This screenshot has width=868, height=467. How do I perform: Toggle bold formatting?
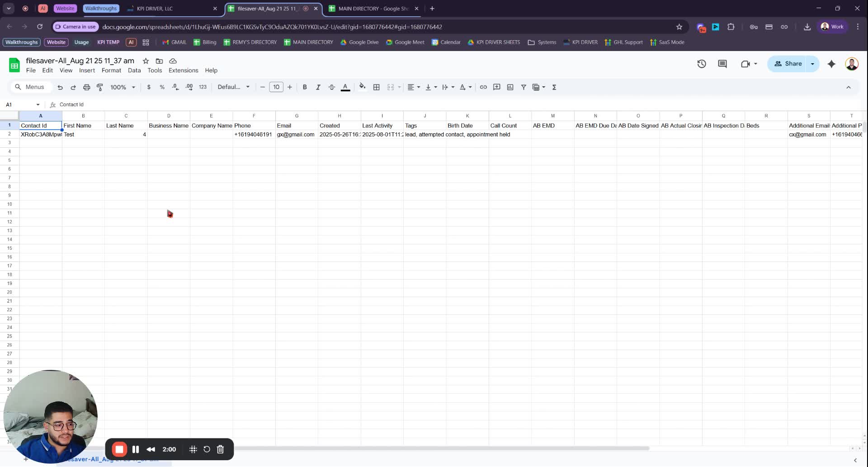coord(305,87)
